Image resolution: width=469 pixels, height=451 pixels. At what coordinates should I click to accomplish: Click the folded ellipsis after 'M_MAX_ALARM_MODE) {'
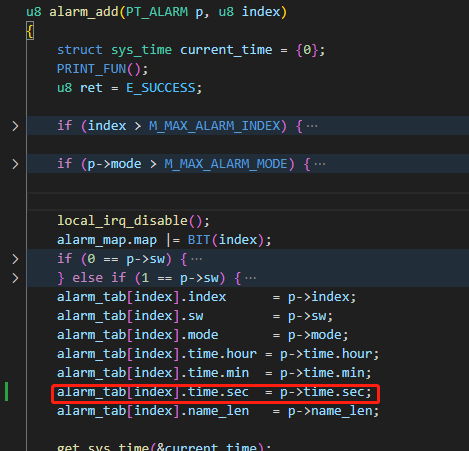coord(320,164)
